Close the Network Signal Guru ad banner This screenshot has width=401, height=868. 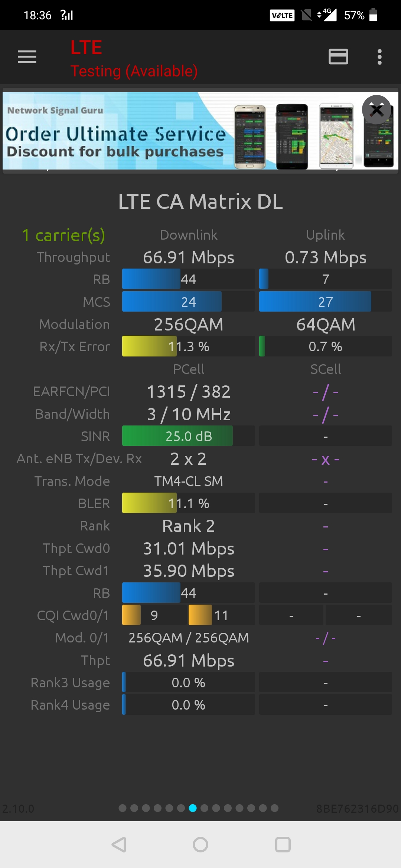[x=376, y=110]
